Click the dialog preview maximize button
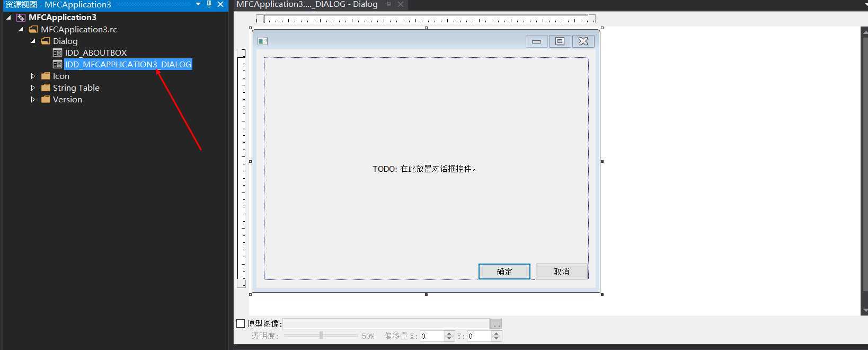The height and width of the screenshot is (350, 868). 560,41
